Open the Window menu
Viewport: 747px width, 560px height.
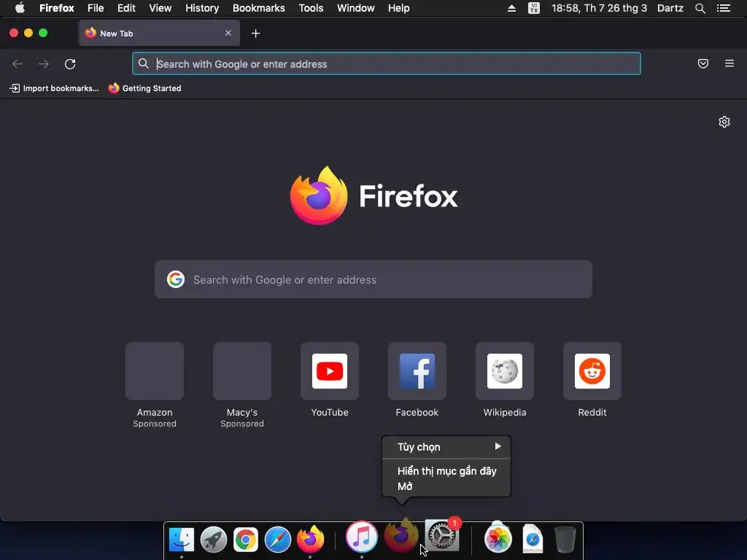tap(356, 8)
